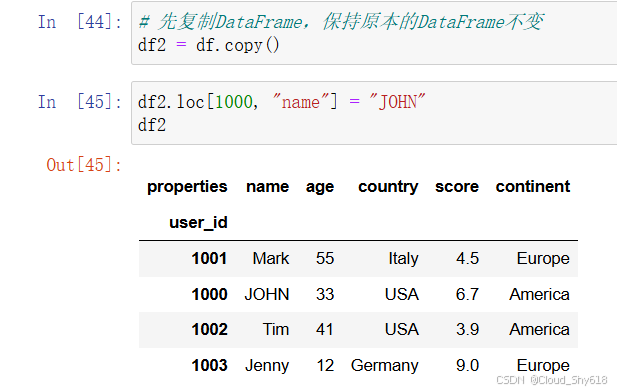Click the Out[45] output prompt
This screenshot has height=391, width=617.
point(84,165)
